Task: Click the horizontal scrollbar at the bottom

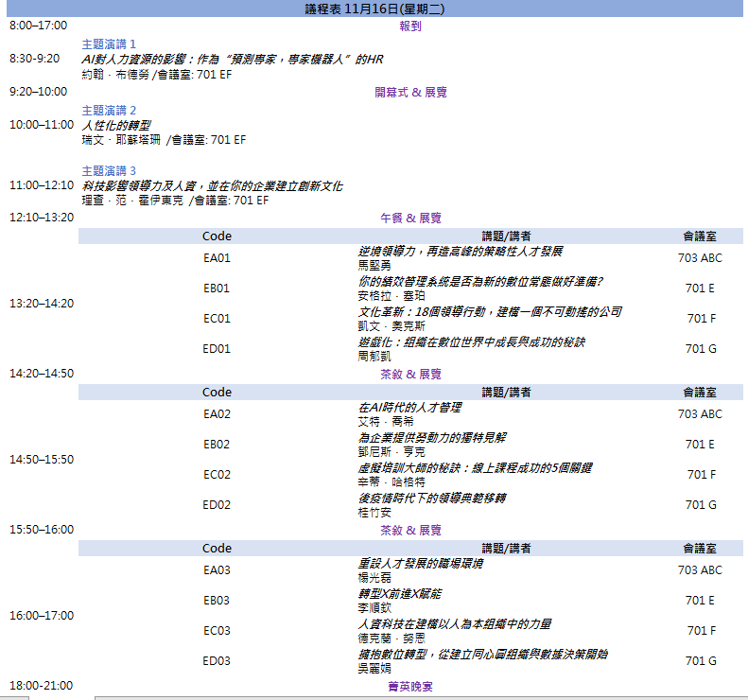Action: tap(416, 697)
